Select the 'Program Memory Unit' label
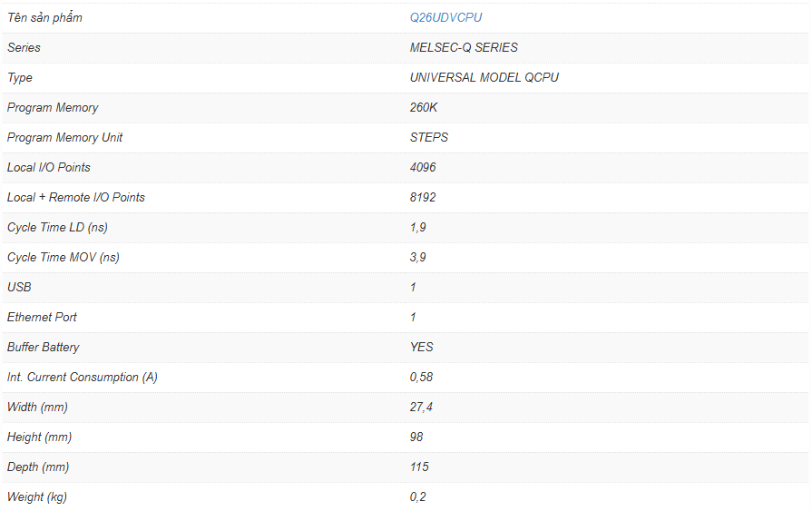The height and width of the screenshot is (511, 812). (x=64, y=137)
